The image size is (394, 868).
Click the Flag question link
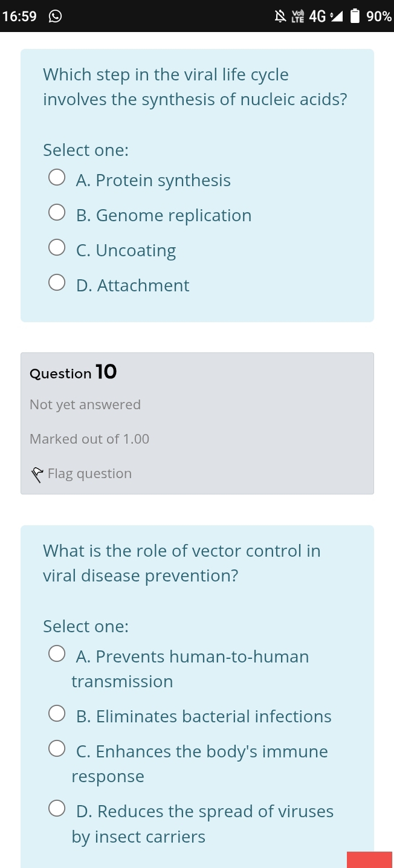pos(89,473)
